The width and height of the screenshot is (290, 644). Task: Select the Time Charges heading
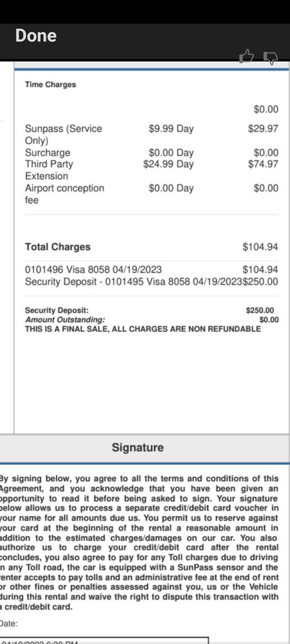pos(50,84)
